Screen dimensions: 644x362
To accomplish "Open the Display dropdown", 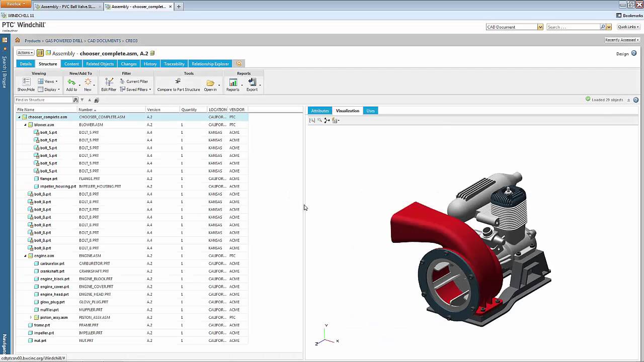I will [49, 89].
